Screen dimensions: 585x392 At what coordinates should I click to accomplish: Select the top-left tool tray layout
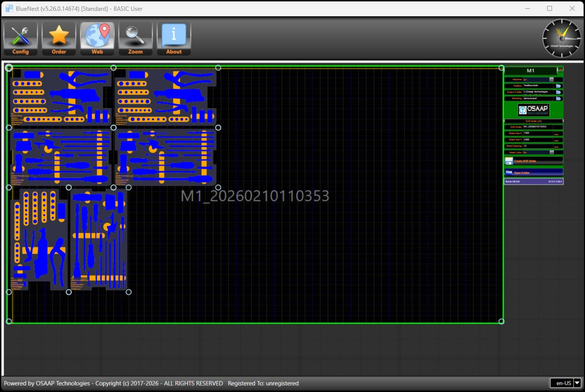[61, 97]
